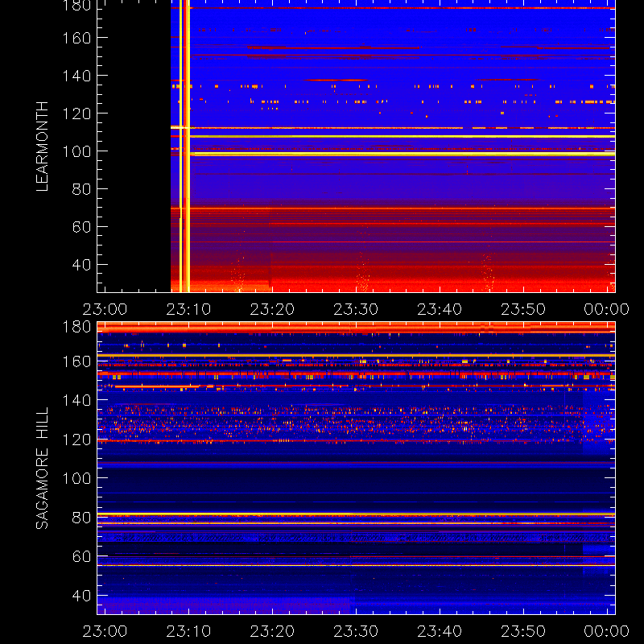This screenshot has width=644, height=644.
Task: Click 23:50 time label under Learmonth plot
Action: tap(523, 309)
